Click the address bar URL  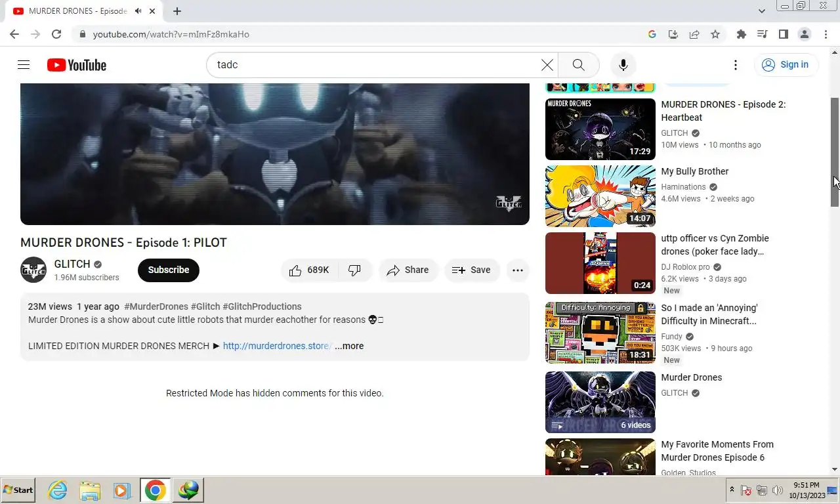(x=171, y=34)
